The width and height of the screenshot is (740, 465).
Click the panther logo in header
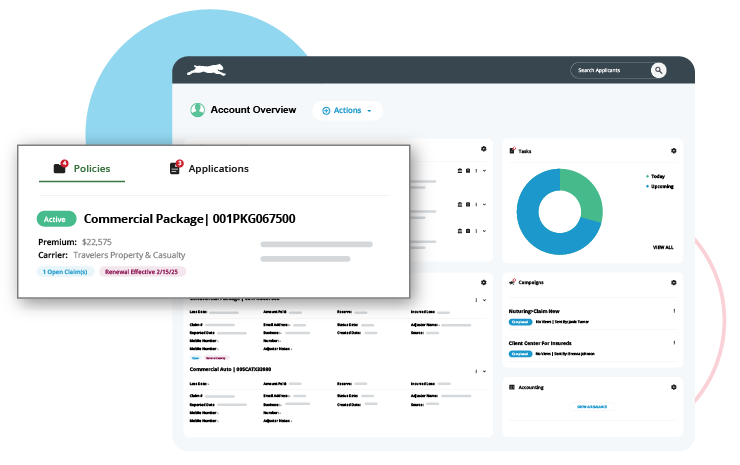pyautogui.click(x=206, y=70)
